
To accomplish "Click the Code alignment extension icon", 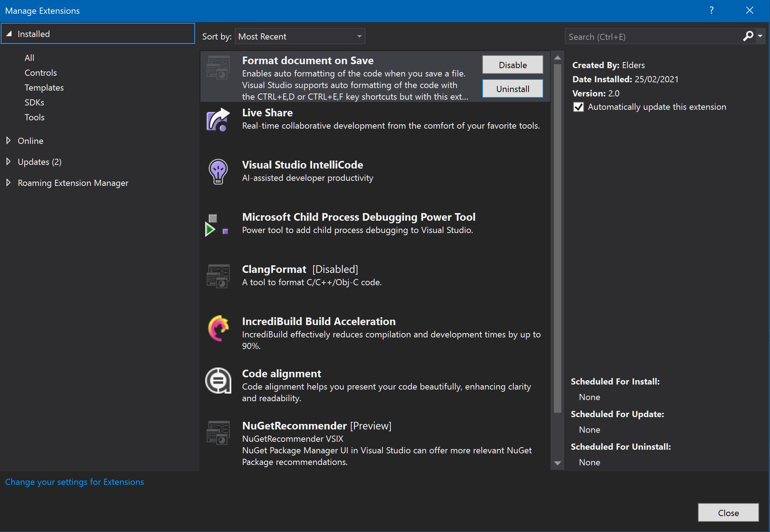I will (218, 381).
